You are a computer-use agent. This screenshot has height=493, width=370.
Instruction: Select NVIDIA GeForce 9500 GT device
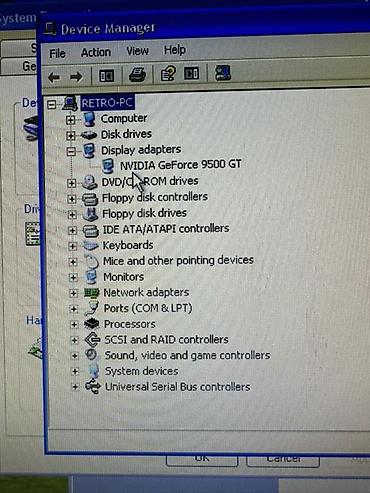click(180, 165)
